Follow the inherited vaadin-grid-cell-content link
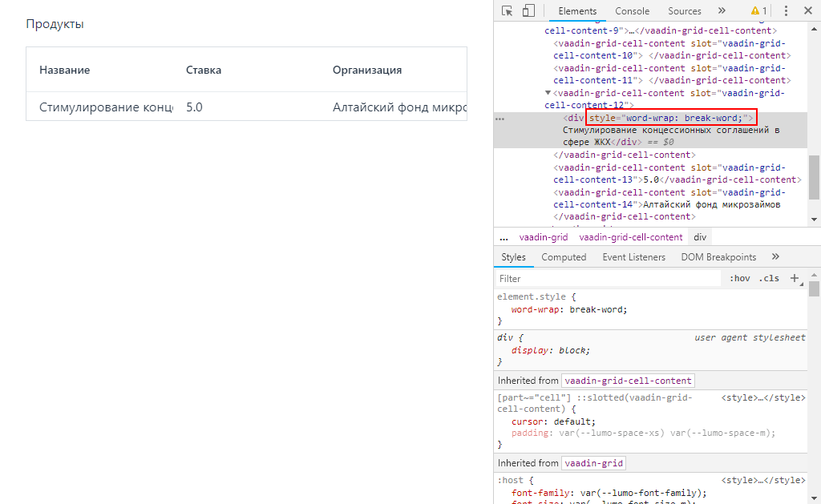This screenshot has height=504, width=821. click(628, 381)
